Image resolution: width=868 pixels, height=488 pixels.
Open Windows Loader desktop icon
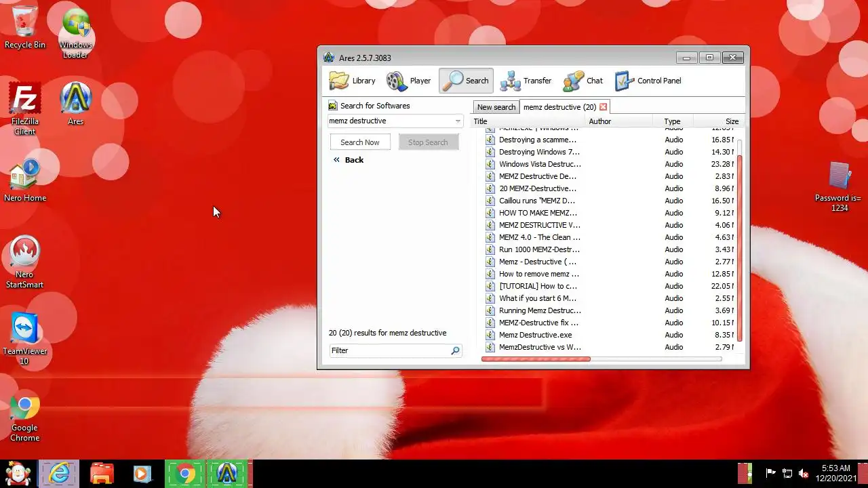(76, 33)
